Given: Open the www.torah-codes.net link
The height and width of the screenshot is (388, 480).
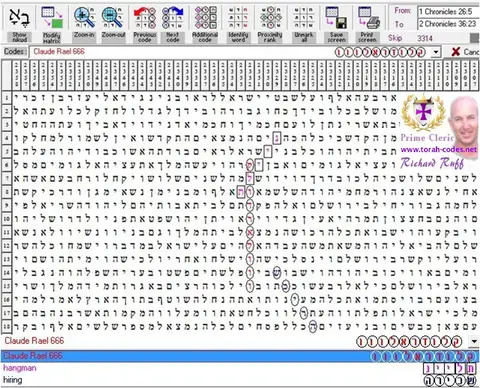Looking at the screenshot, I should [439, 149].
